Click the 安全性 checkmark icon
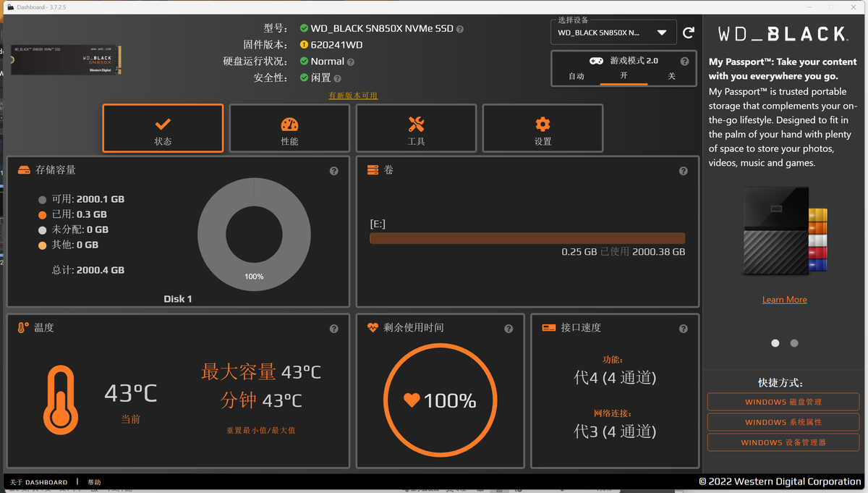The width and height of the screenshot is (868, 493). pos(304,77)
